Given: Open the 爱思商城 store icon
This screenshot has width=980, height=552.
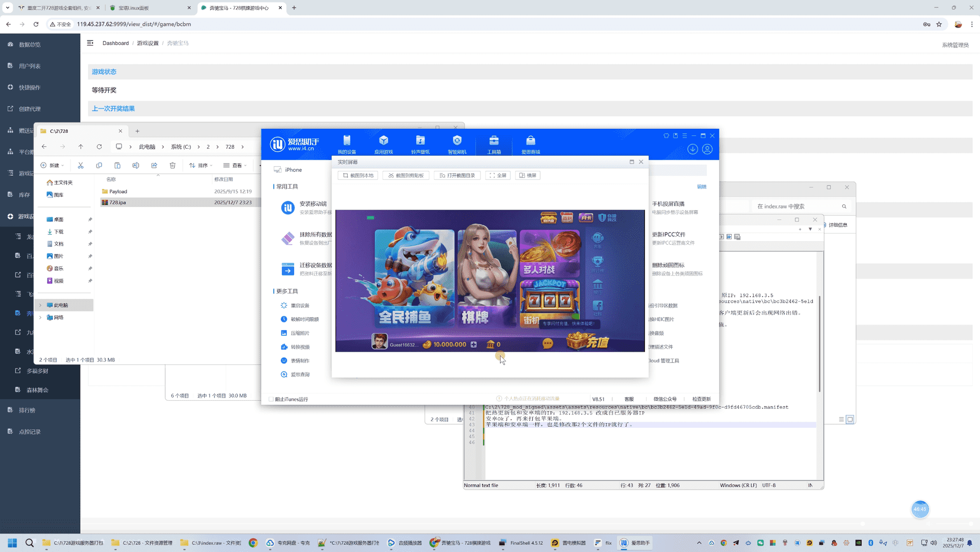Looking at the screenshot, I should coord(531,144).
